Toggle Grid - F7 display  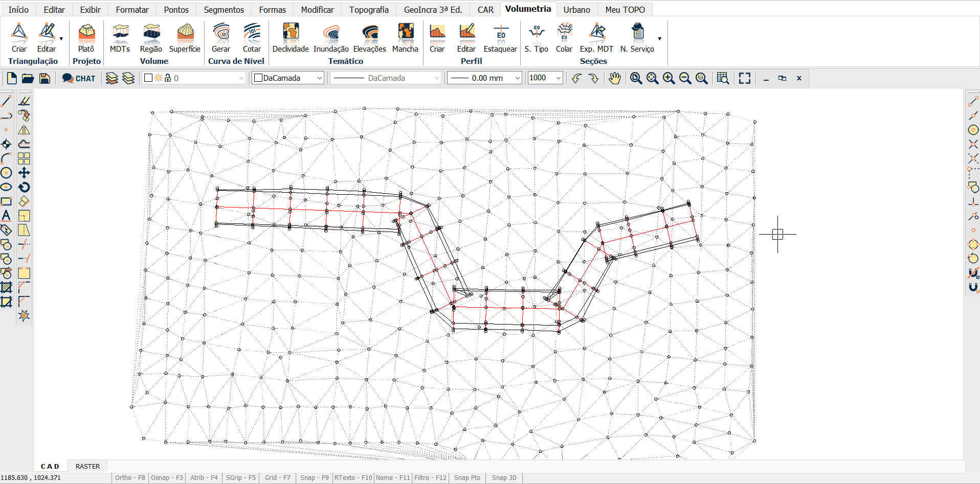pyautogui.click(x=277, y=478)
